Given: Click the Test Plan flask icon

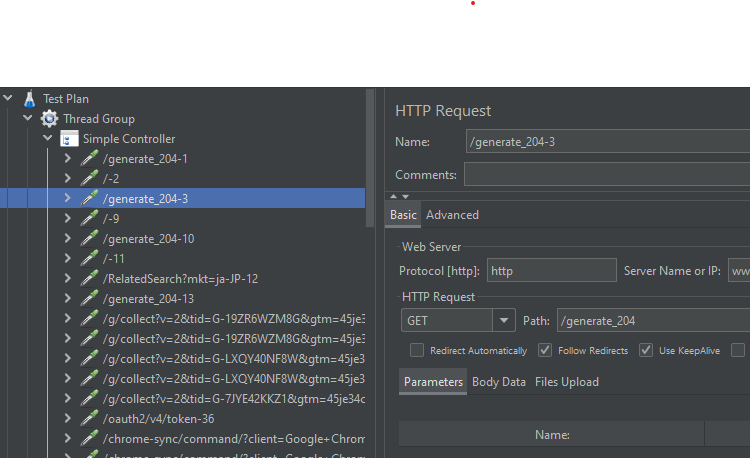Looking at the screenshot, I should [x=30, y=99].
